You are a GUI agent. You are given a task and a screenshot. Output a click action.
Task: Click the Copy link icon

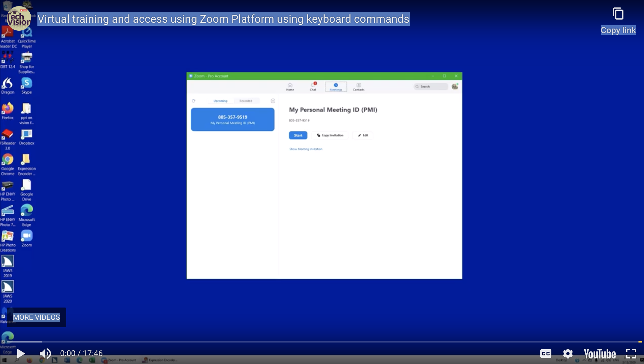click(618, 14)
